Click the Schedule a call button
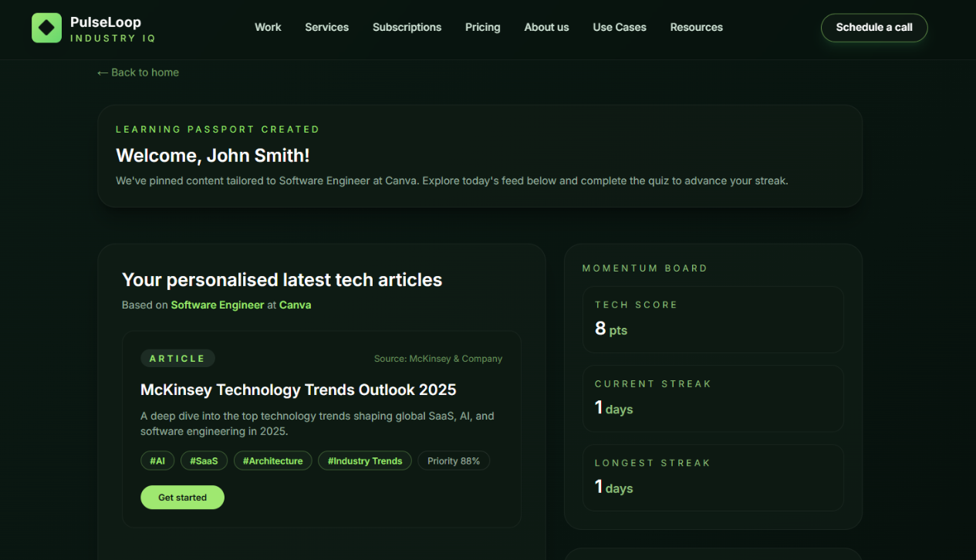 pyautogui.click(x=874, y=28)
